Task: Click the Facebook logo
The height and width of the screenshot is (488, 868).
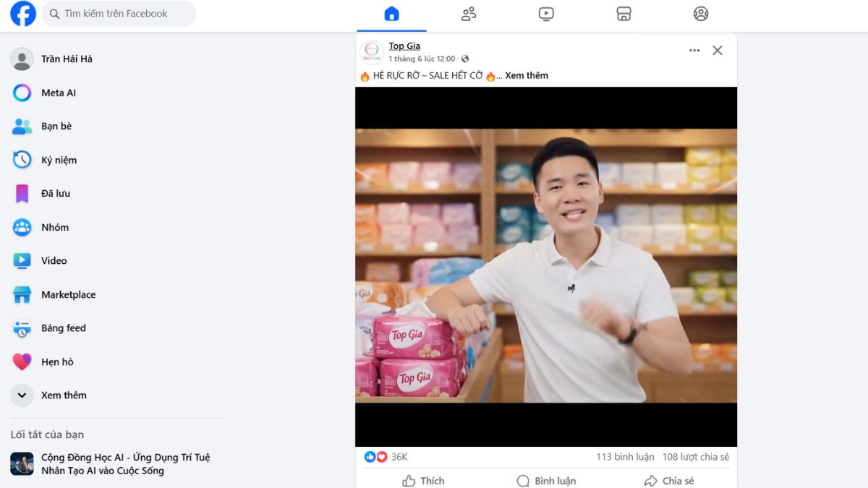Action: point(22,14)
